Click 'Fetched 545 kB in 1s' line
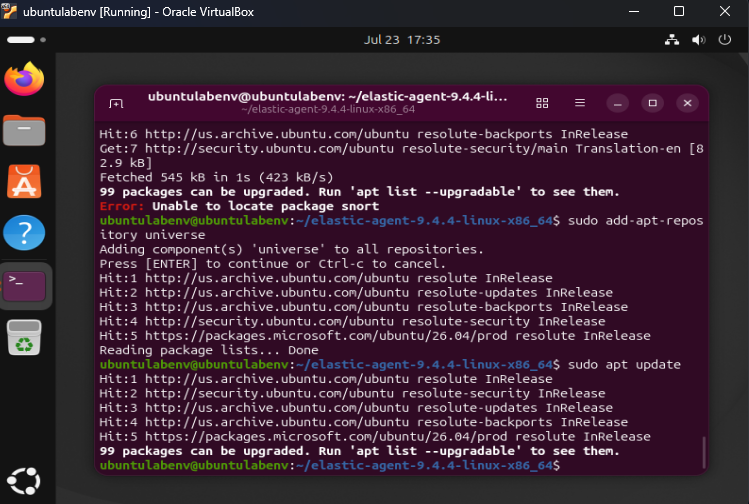Viewport: 749px width, 504px height. [216, 178]
